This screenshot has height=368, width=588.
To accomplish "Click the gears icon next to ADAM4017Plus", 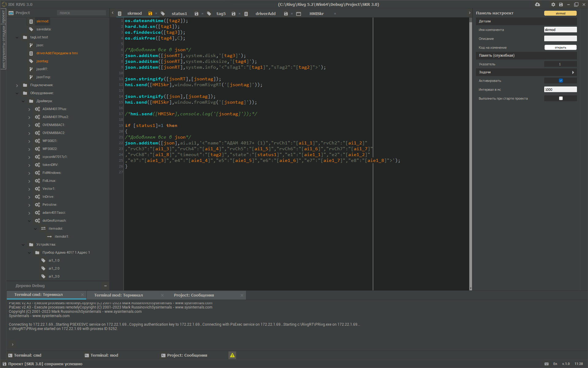I will pyautogui.click(x=37, y=109).
